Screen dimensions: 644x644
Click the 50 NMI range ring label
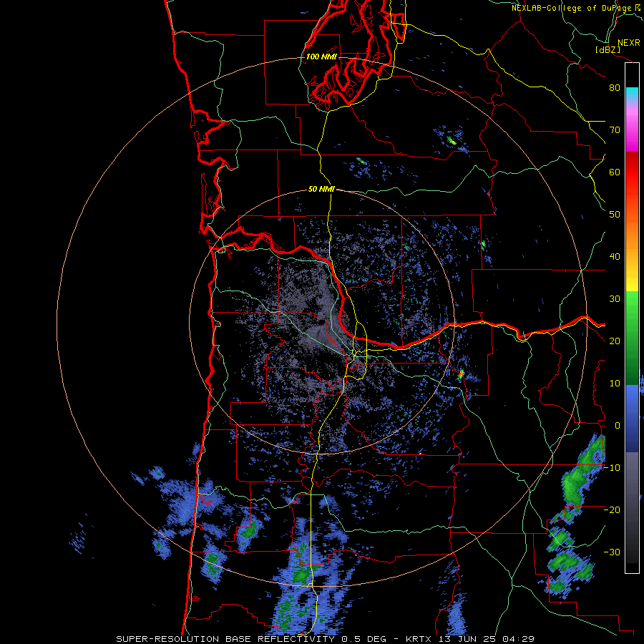tap(321, 190)
